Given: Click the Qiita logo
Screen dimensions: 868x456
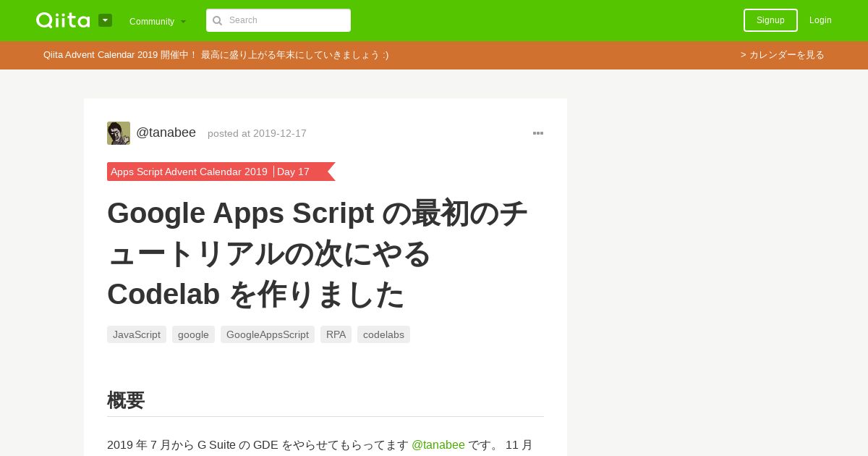Looking at the screenshot, I should [63, 20].
